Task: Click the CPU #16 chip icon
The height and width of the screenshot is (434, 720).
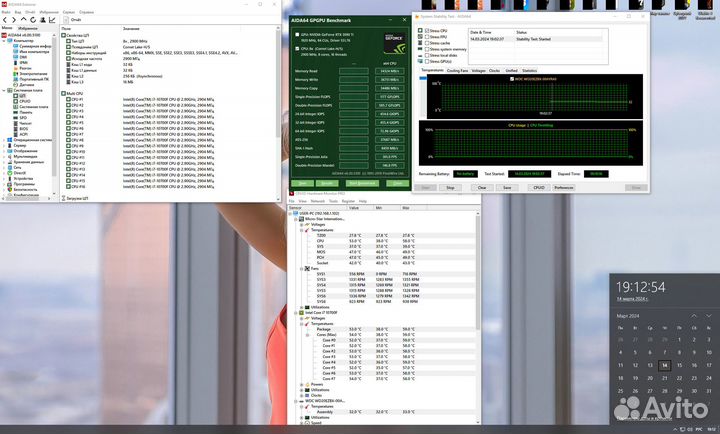Action: click(68, 187)
